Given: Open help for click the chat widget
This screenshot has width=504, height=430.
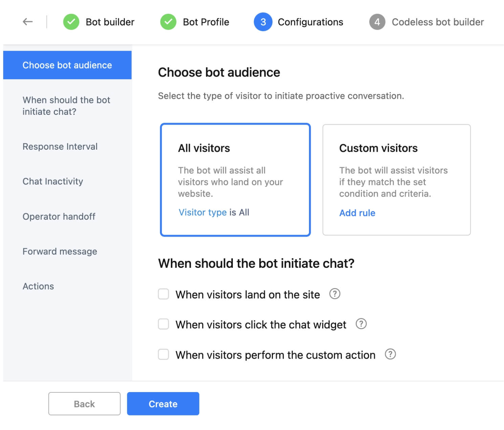Looking at the screenshot, I should pyautogui.click(x=361, y=324).
